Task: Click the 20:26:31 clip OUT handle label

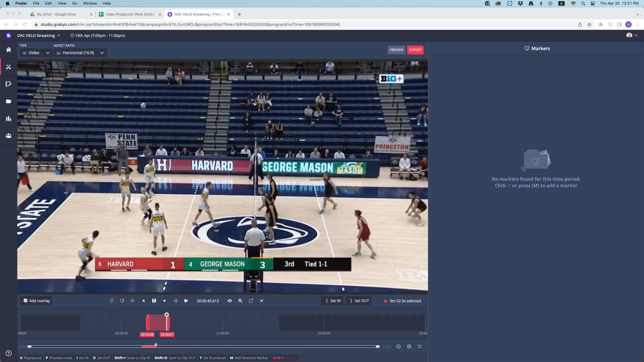Action: click(167, 335)
